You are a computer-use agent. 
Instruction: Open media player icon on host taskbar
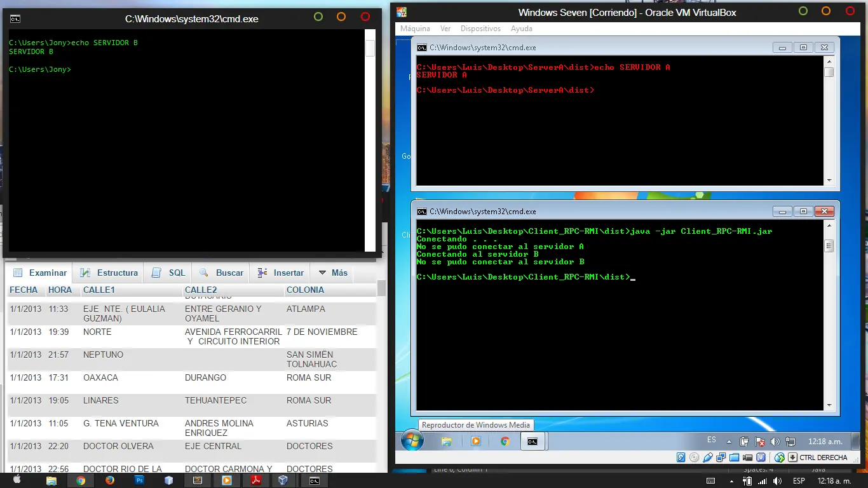(226, 480)
